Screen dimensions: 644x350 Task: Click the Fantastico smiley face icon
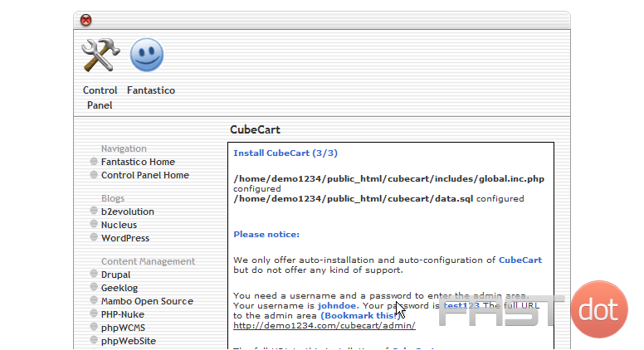147,55
